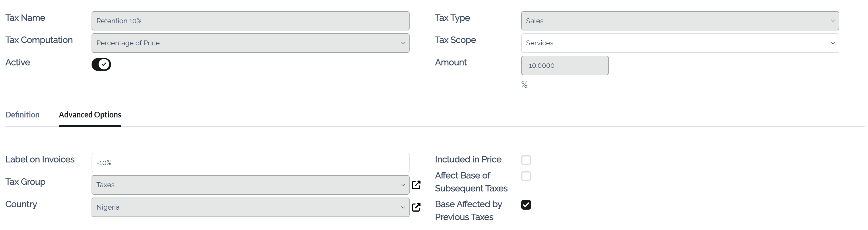Click the Tax Scope dropdown arrow
This screenshot has height=230, width=868.
833,43
